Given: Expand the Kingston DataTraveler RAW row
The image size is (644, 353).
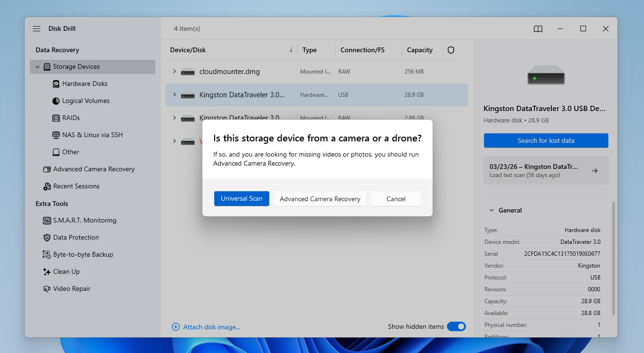Looking at the screenshot, I should (174, 118).
